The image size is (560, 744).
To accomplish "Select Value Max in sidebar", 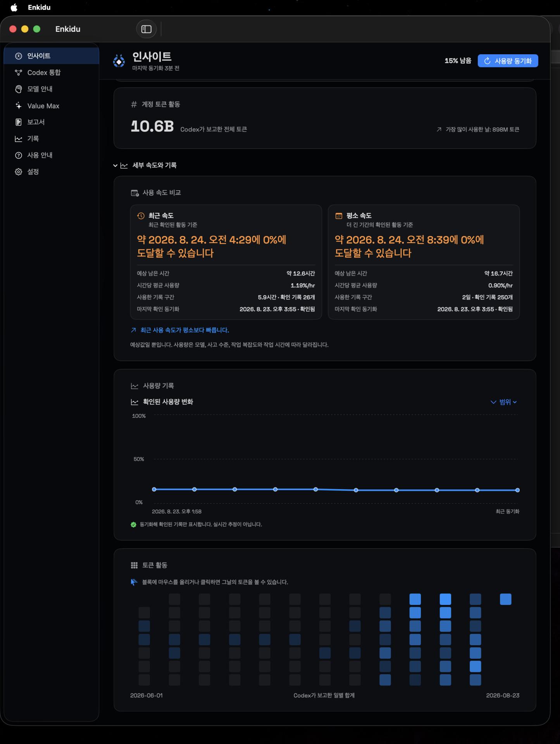I will click(51, 106).
